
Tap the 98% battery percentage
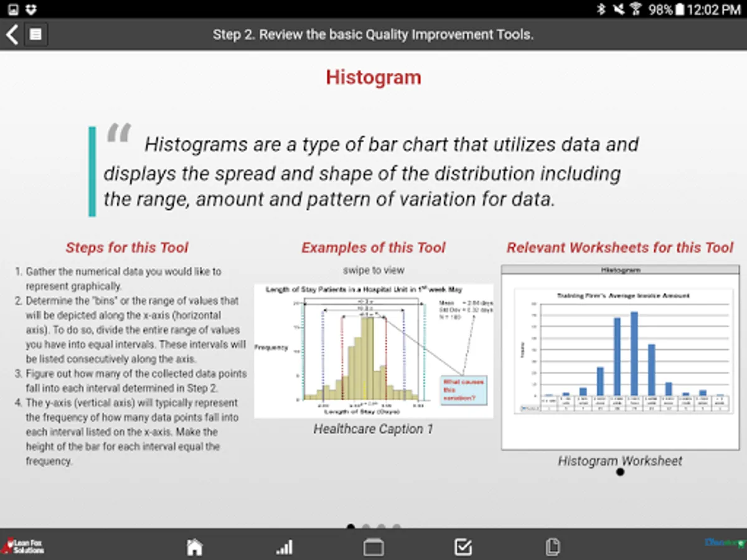coord(660,9)
